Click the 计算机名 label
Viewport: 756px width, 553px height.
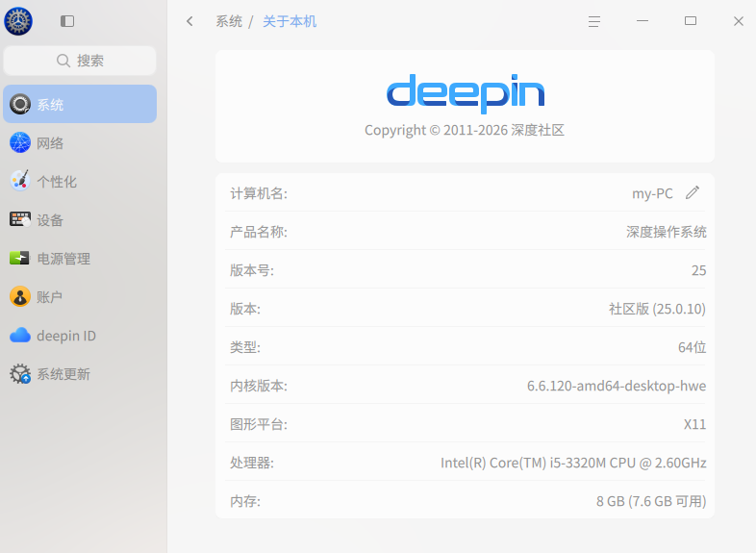coord(259,193)
